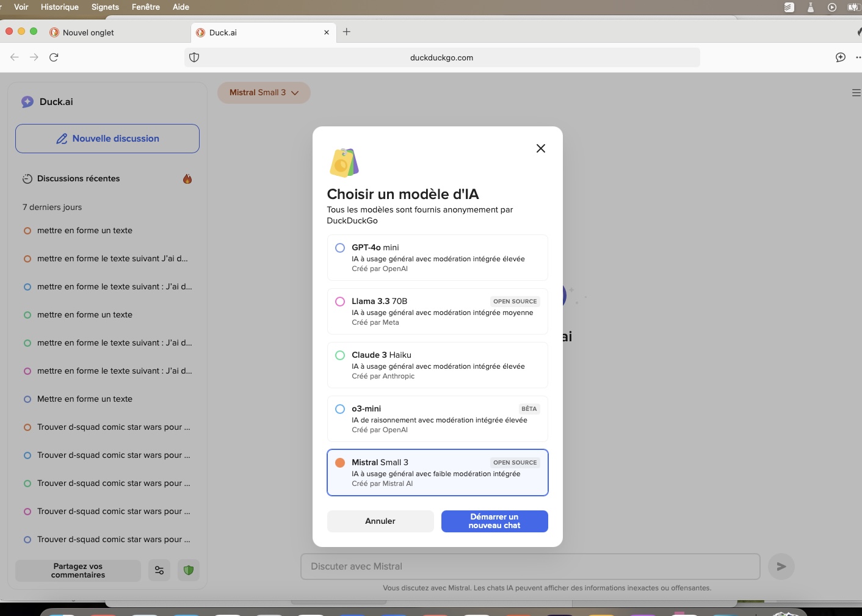Screen dimensions: 862x616
Task: Pick the o3-mini reasoning model
Action: pyautogui.click(x=340, y=409)
